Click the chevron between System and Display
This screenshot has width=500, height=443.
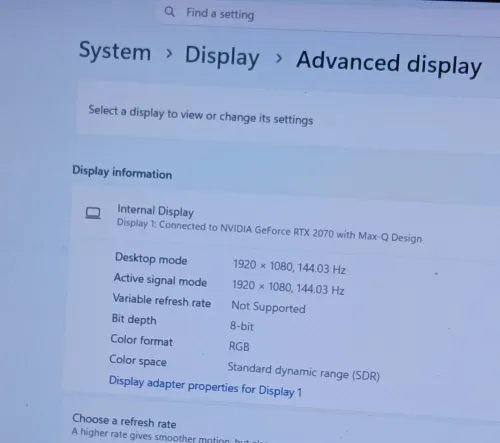[x=169, y=53]
